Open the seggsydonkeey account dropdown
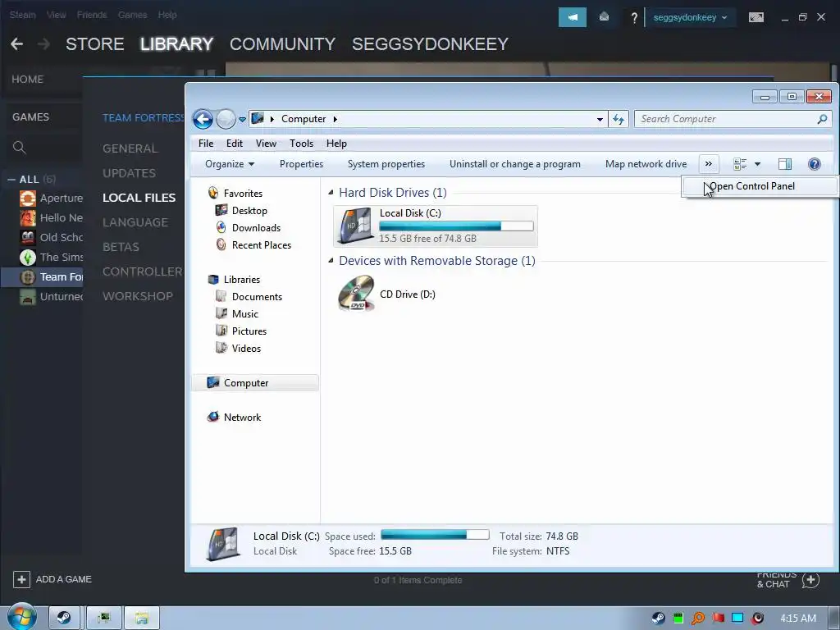 point(691,18)
